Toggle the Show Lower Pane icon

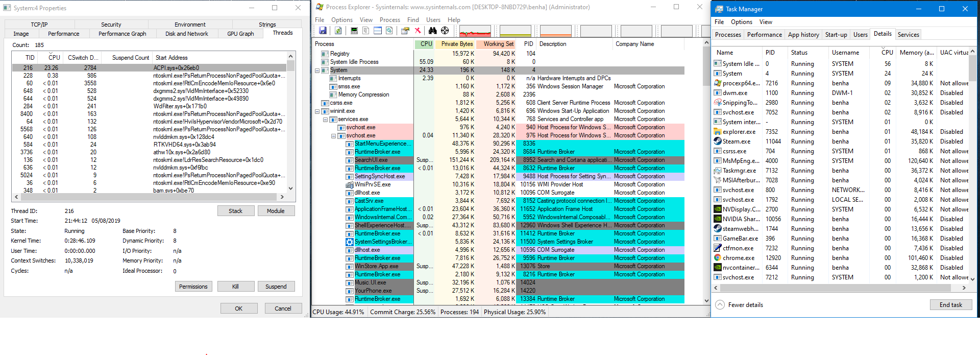coord(378,31)
